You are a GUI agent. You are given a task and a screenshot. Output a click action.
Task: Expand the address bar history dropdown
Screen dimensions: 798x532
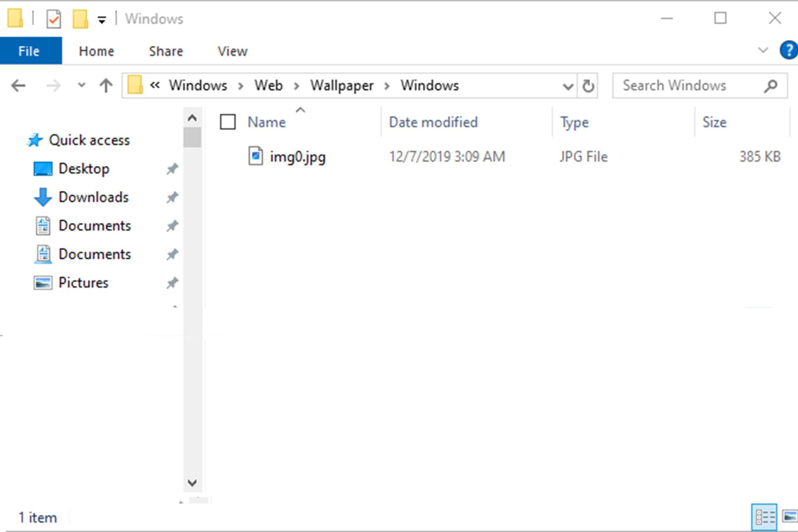pos(568,86)
